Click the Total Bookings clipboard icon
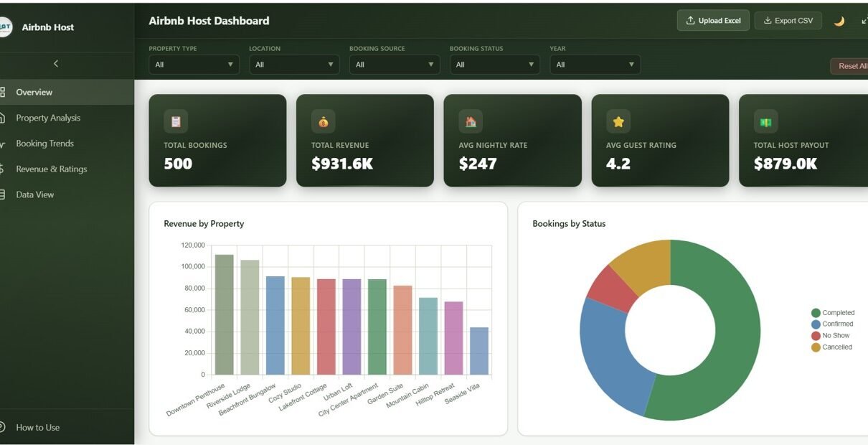The width and height of the screenshot is (868, 445). pyautogui.click(x=176, y=121)
